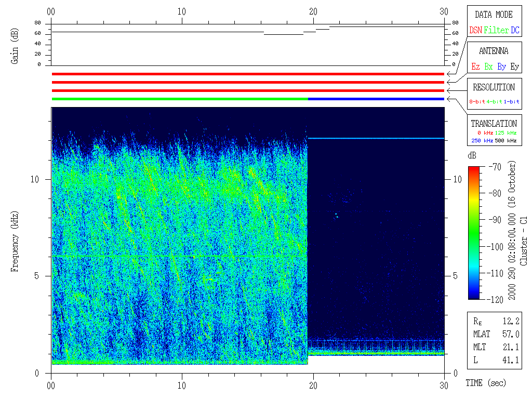The width and height of the screenshot is (532, 399).
Task: Click the green Filter label in Data Mode
Action: point(496,31)
